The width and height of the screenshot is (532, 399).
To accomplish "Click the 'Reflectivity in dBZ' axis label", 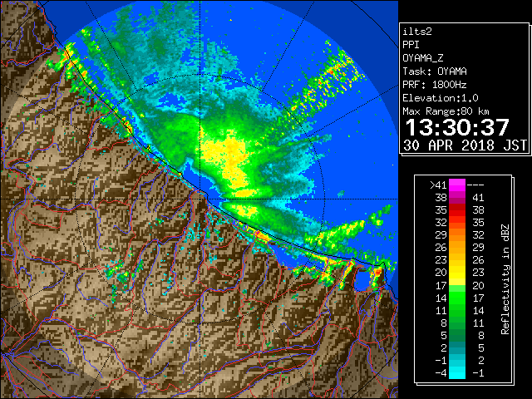I will click(505, 279).
